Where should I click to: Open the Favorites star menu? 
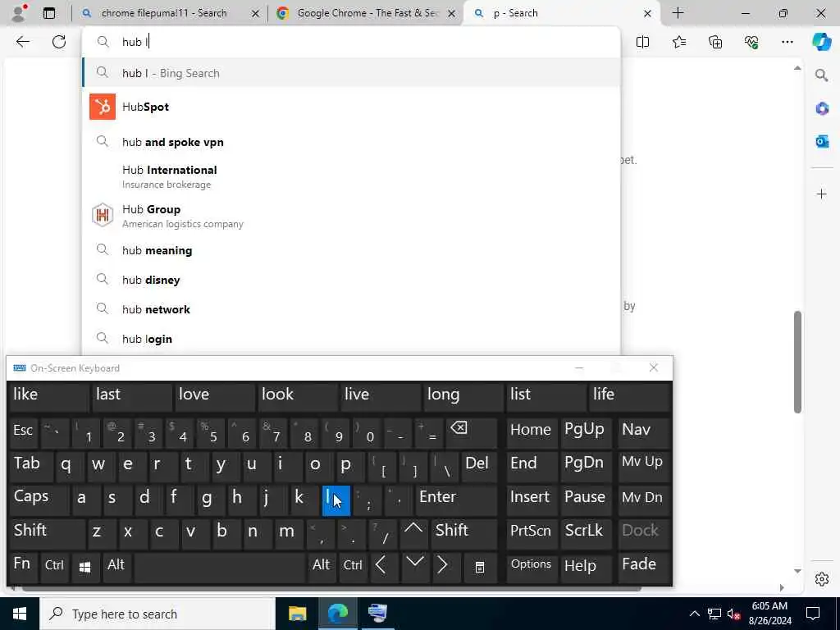(x=678, y=42)
